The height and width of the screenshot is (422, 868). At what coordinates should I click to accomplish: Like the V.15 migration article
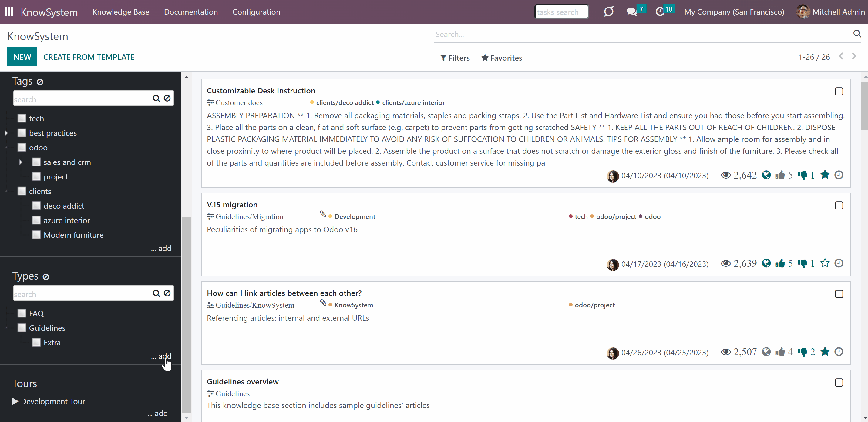click(x=780, y=263)
